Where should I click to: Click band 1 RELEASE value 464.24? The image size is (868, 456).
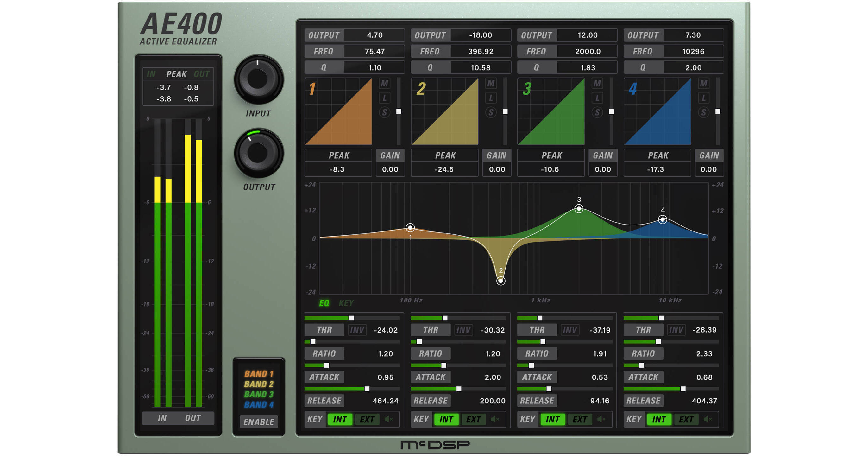click(386, 401)
